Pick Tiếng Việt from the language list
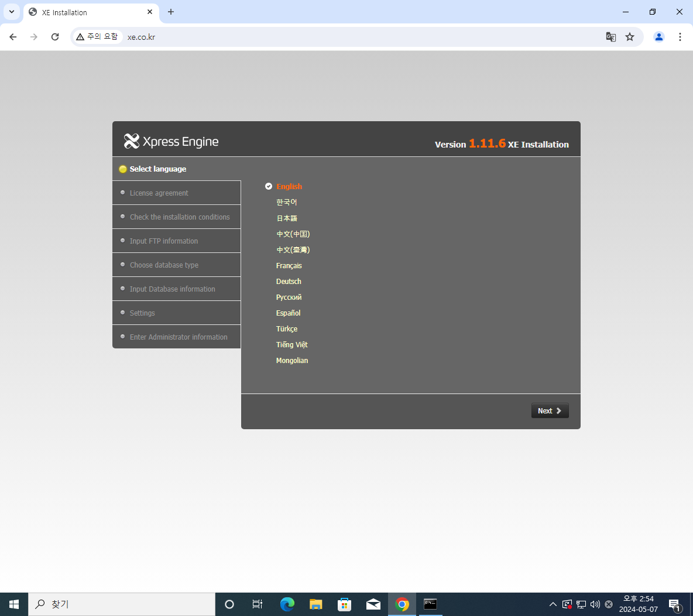 291,344
